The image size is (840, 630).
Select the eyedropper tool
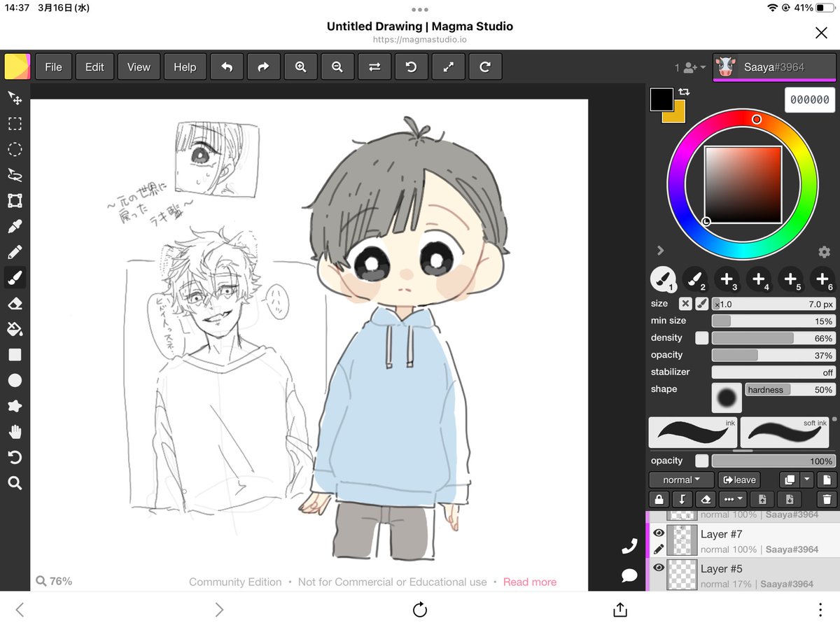tap(15, 226)
